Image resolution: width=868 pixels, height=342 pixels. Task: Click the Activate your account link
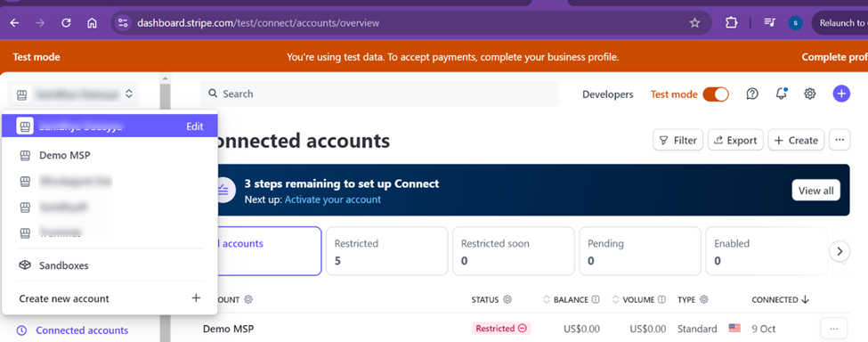[x=333, y=199]
